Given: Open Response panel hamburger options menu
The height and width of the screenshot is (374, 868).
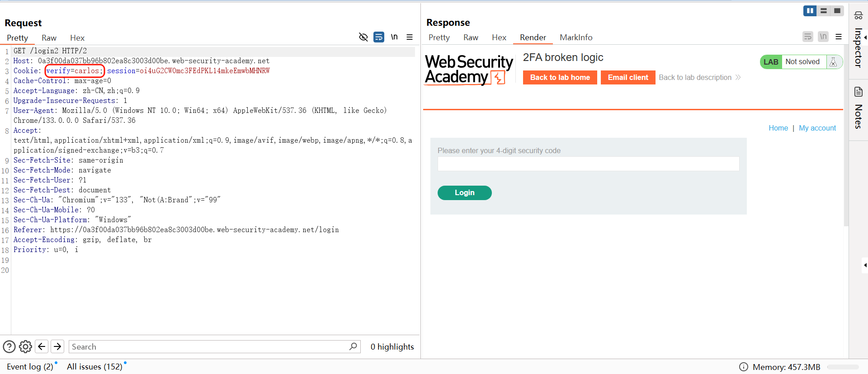Looking at the screenshot, I should point(839,37).
